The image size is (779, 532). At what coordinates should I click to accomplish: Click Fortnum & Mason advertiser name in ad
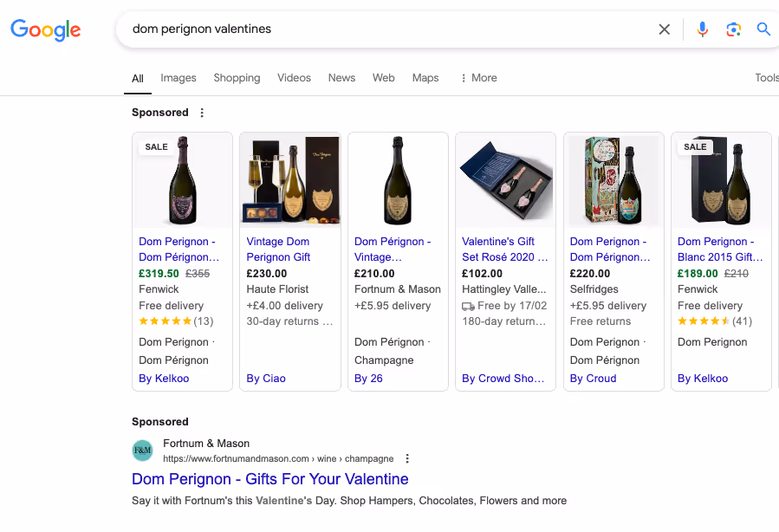click(206, 443)
